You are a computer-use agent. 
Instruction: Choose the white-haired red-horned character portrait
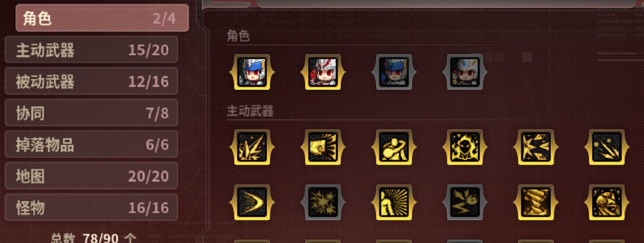[323, 72]
